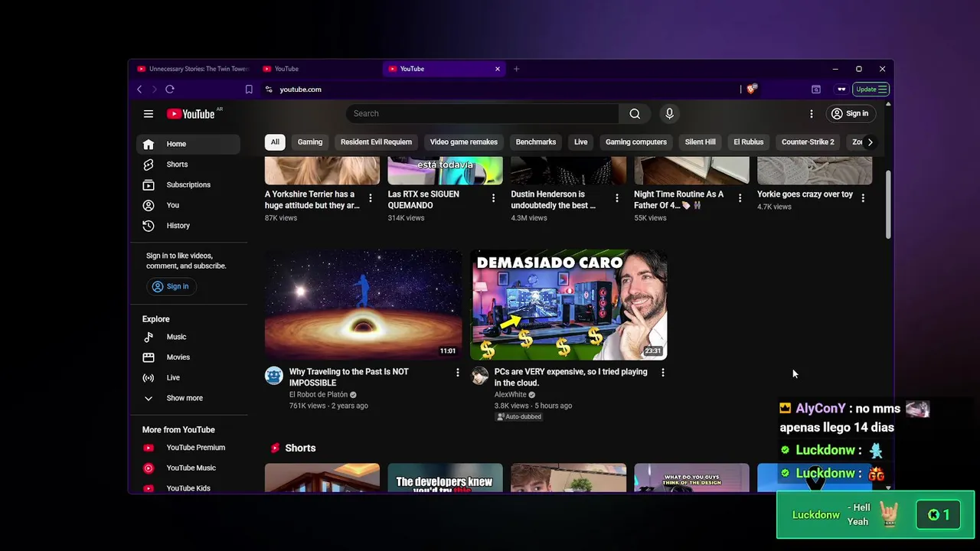Select Gaming computers chip
Screen dimensions: 980x551
pos(636,142)
